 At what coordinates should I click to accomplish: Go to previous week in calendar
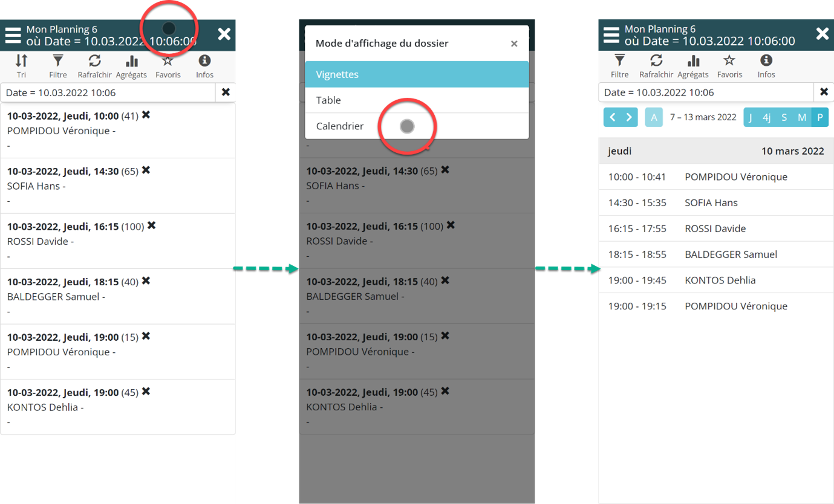tap(612, 117)
